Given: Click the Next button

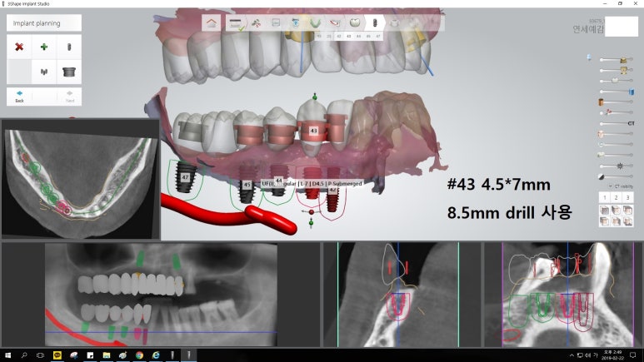Looking at the screenshot, I should [69, 96].
